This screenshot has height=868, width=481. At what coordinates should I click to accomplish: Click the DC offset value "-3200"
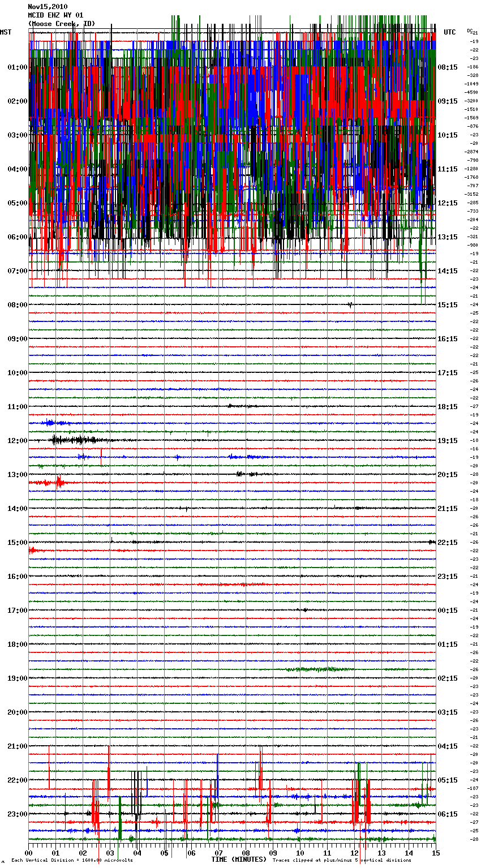click(471, 101)
